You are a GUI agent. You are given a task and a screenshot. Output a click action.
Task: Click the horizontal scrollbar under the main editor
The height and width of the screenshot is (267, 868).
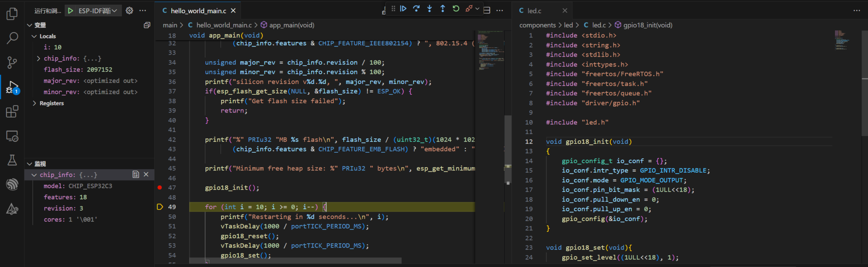(295, 260)
